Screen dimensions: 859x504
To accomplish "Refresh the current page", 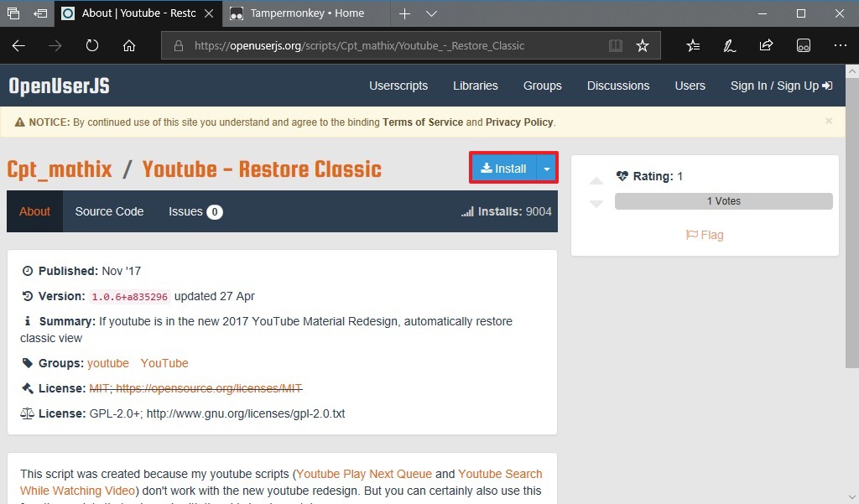I will tap(92, 46).
